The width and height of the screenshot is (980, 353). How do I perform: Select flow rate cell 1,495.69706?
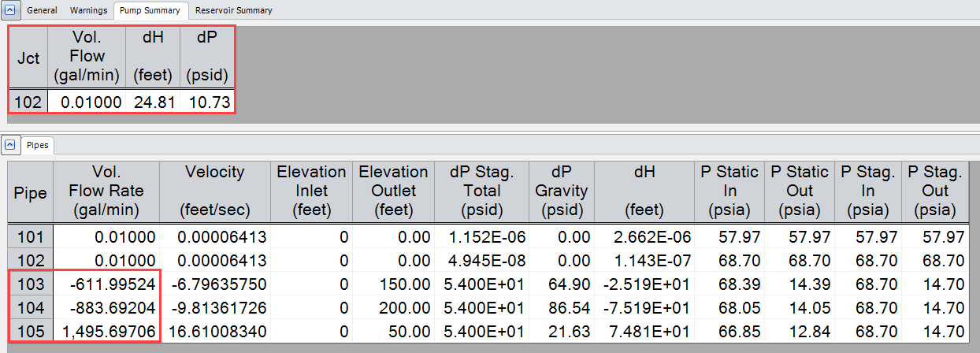106,331
